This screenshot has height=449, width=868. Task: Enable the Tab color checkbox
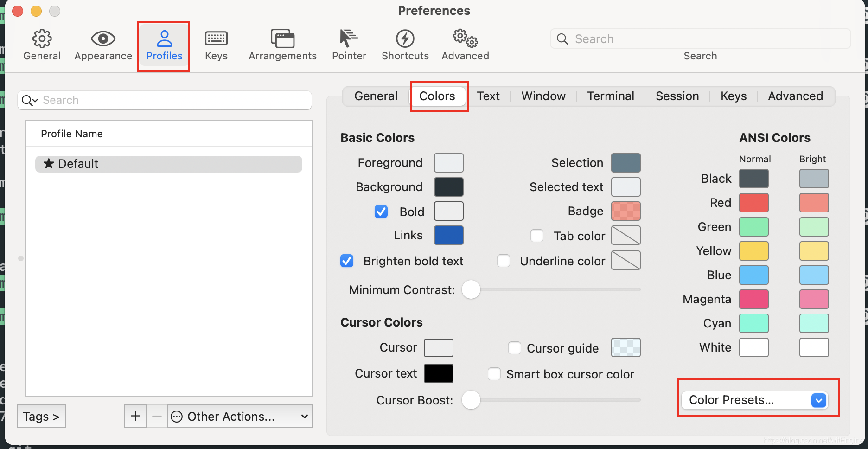pos(537,236)
